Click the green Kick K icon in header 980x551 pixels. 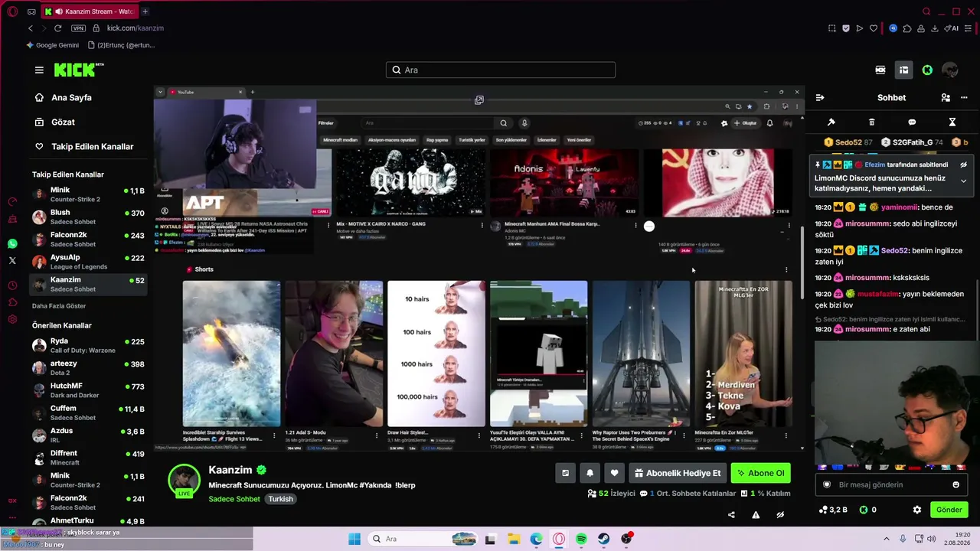(x=927, y=70)
